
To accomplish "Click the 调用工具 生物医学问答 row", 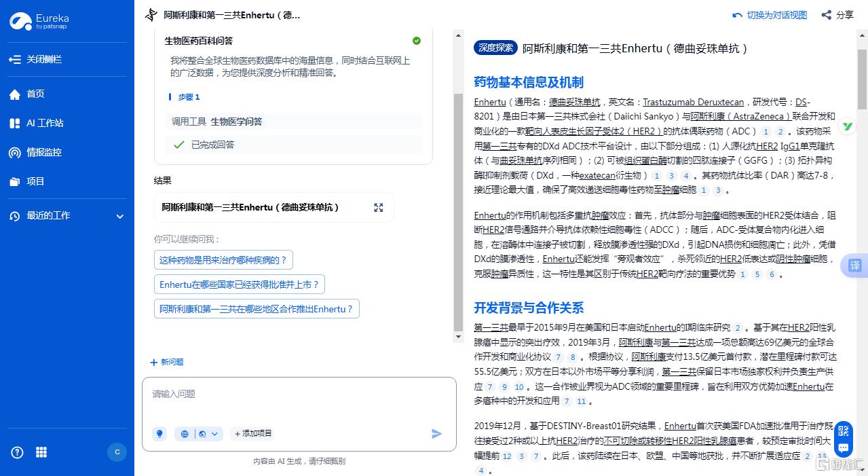I will click(x=293, y=122).
